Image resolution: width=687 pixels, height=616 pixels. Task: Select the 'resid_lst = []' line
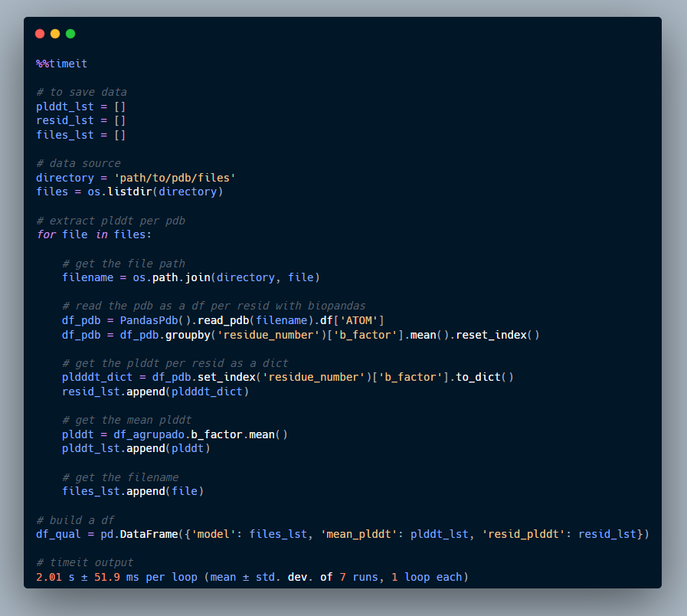click(x=81, y=120)
